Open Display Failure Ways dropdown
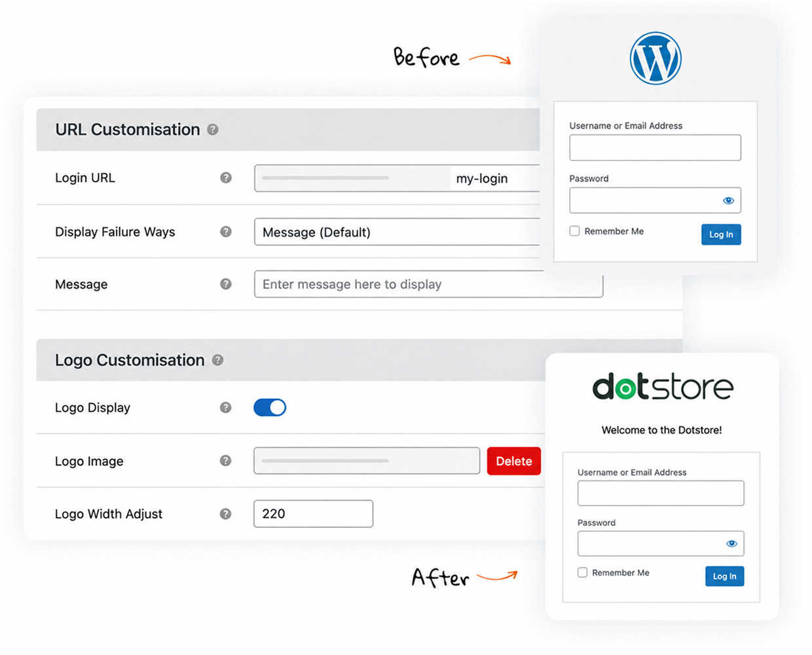 [x=397, y=232]
